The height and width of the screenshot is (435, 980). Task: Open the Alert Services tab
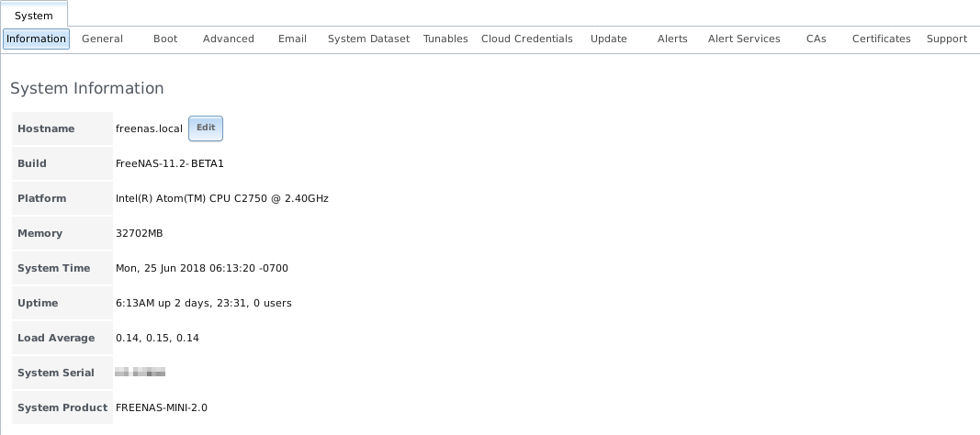pyautogui.click(x=744, y=39)
